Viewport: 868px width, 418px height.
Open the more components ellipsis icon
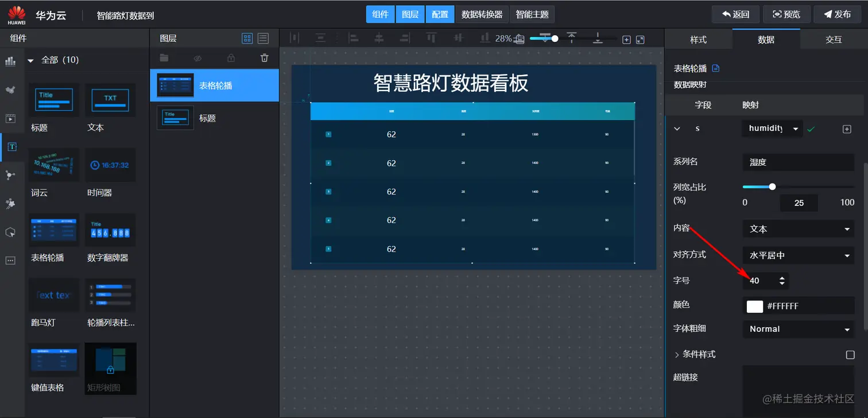tap(10, 260)
